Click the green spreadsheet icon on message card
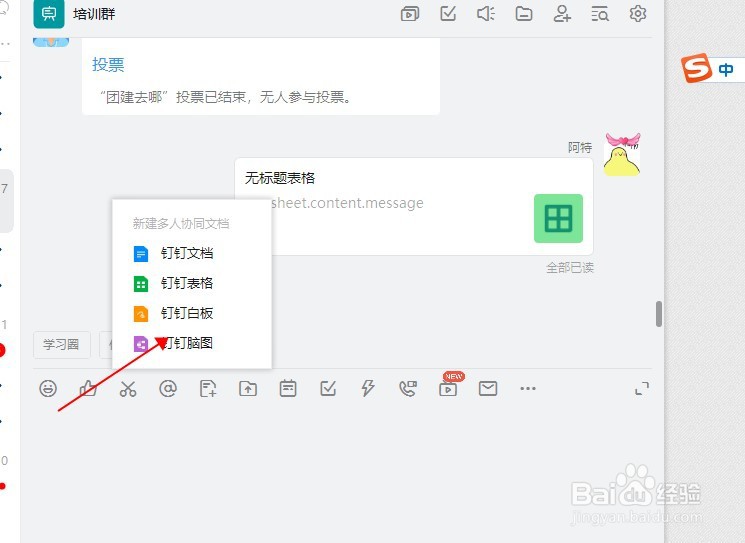The image size is (745, 543). click(x=558, y=219)
